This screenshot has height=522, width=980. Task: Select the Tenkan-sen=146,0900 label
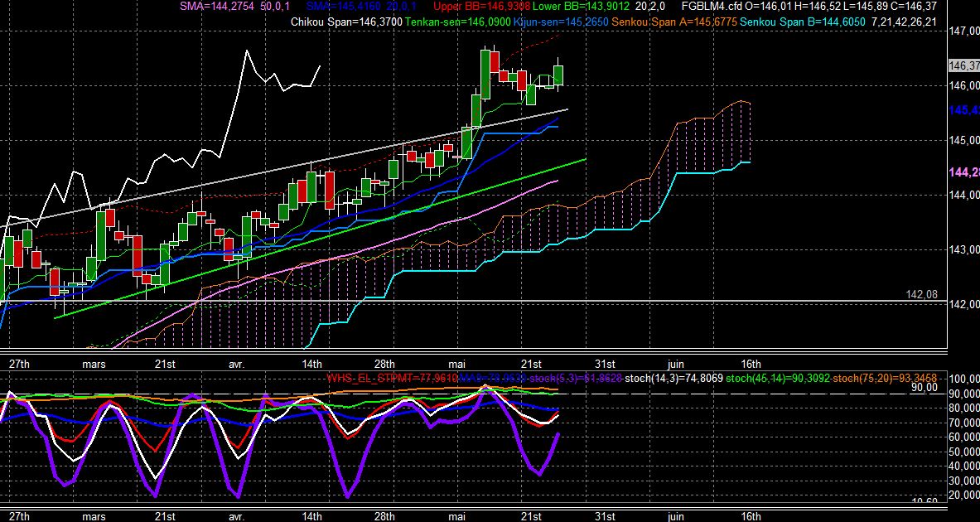(457, 22)
